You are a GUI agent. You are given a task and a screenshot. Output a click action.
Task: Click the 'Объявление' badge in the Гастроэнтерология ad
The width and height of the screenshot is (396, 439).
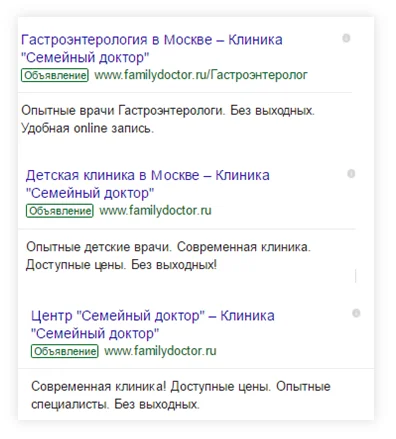[55, 75]
